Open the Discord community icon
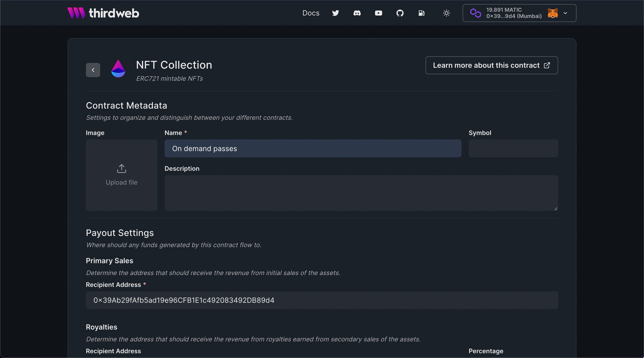Image resolution: width=644 pixels, height=358 pixels. (357, 13)
